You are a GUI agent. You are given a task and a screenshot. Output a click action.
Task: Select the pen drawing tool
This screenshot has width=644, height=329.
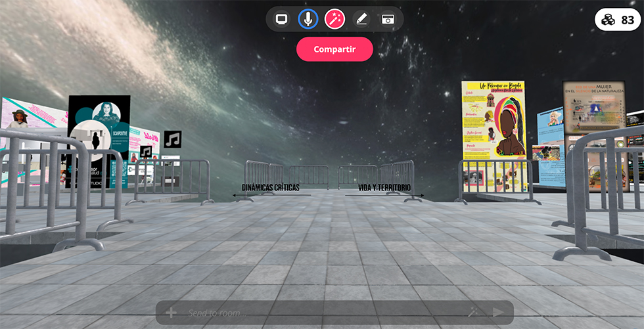[361, 19]
